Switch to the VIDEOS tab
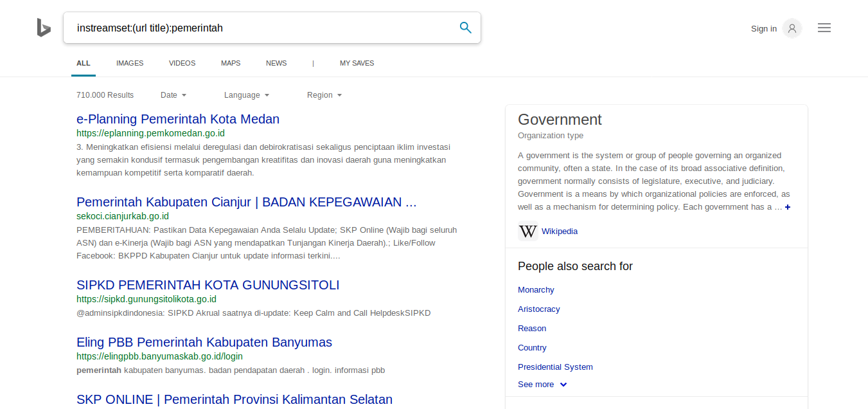Viewport: 868px width, 409px height. click(x=182, y=63)
